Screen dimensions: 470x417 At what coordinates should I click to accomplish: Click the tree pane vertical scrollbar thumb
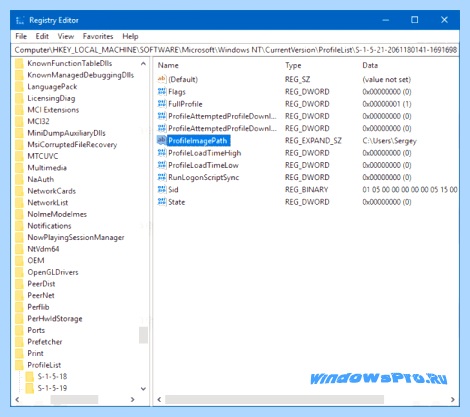click(143, 335)
